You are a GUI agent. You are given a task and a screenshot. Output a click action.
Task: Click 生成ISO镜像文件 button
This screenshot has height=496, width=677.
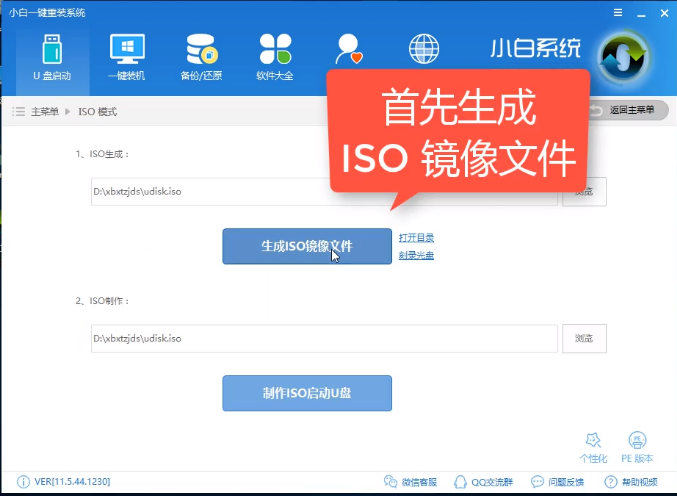click(306, 246)
